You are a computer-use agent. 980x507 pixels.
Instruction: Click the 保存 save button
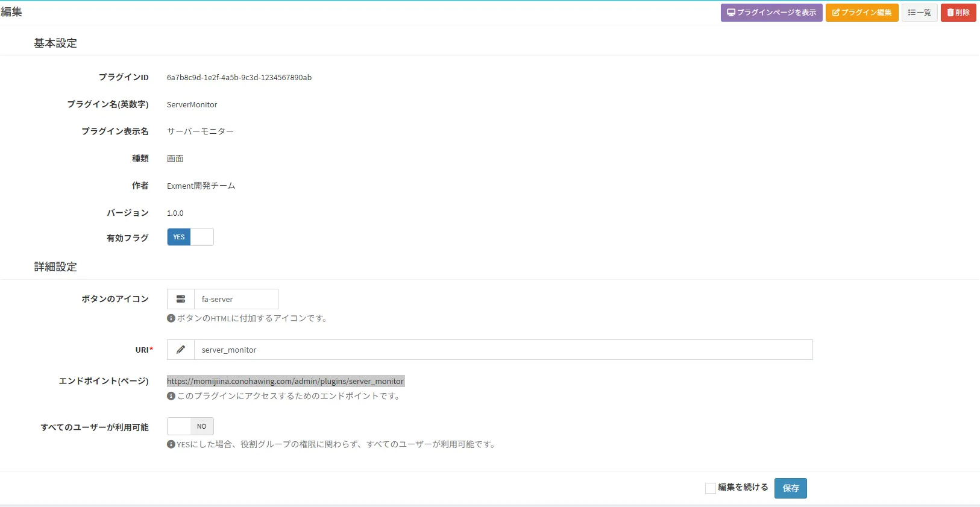(x=790, y=488)
